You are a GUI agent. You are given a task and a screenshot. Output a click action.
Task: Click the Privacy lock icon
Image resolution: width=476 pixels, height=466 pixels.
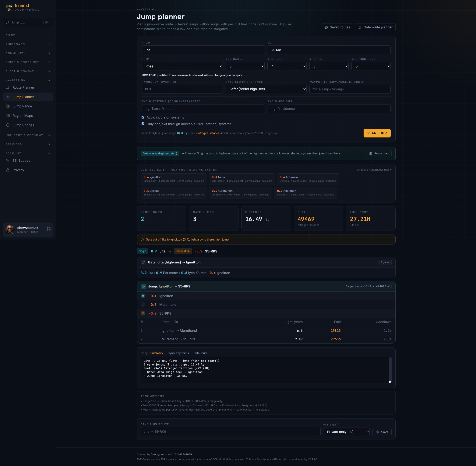[x=8, y=170]
